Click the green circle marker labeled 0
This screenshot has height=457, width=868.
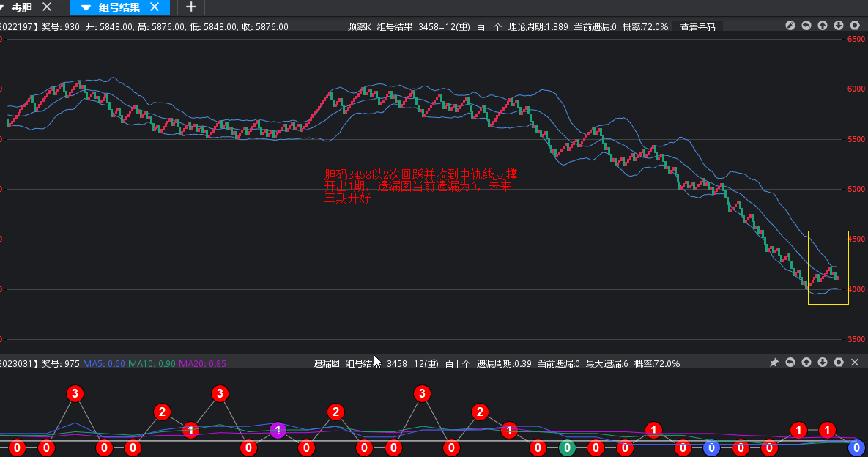coord(567,447)
